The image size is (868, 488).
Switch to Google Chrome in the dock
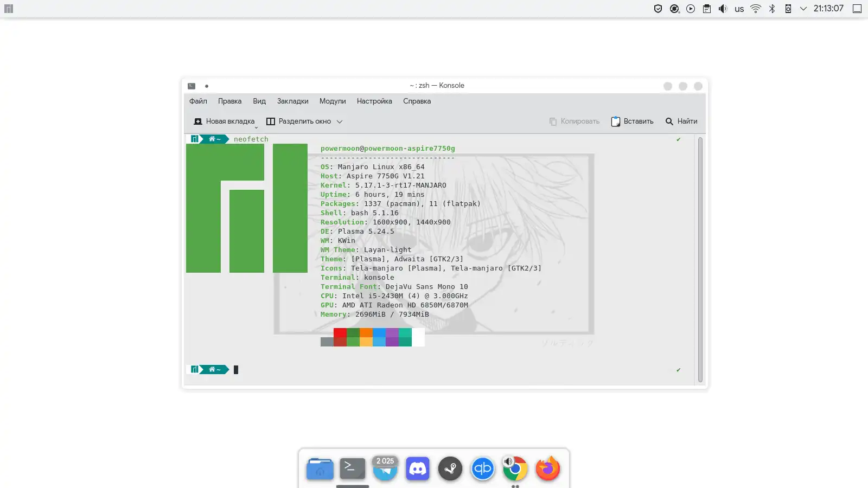515,468
